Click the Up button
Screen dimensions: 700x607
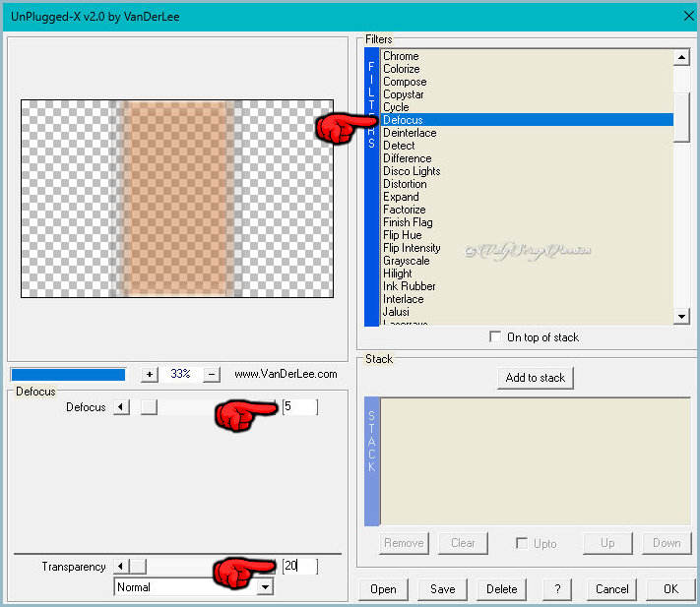tap(607, 543)
